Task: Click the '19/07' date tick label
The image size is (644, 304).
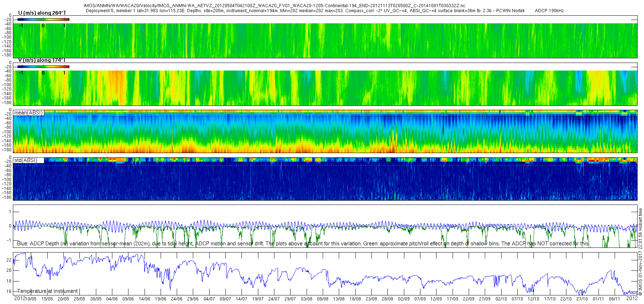Action: click(258, 299)
